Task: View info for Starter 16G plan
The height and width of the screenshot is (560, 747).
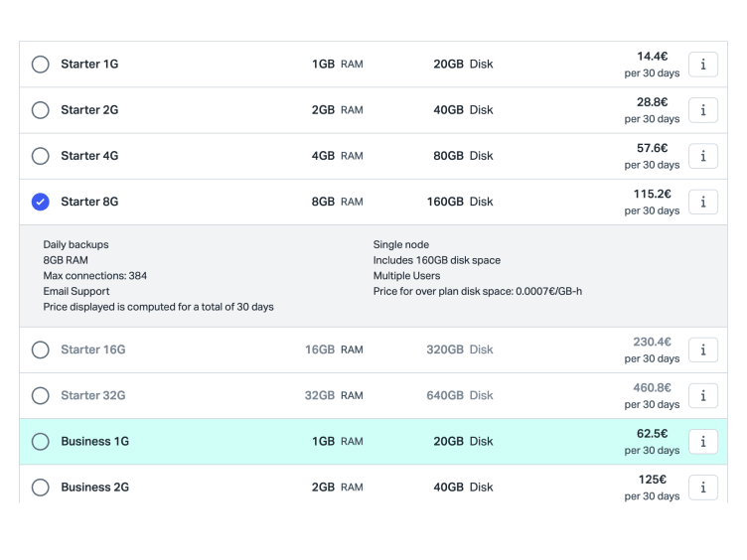Action: click(x=702, y=350)
